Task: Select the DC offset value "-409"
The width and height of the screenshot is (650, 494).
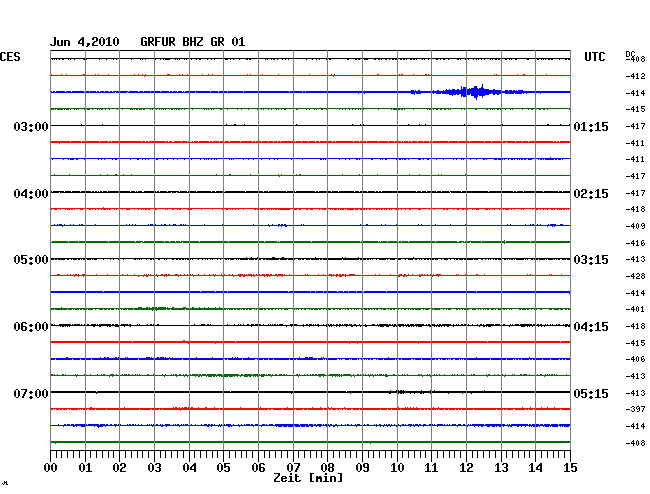Action: (x=635, y=226)
